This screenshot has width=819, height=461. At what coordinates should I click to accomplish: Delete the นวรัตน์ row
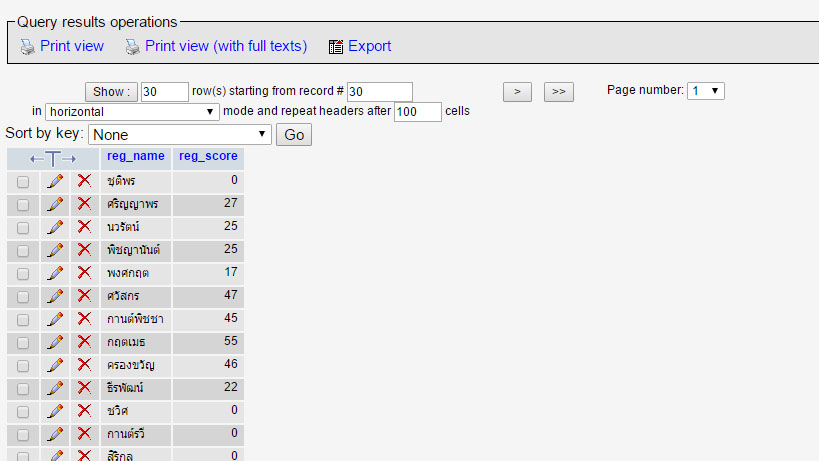click(84, 227)
